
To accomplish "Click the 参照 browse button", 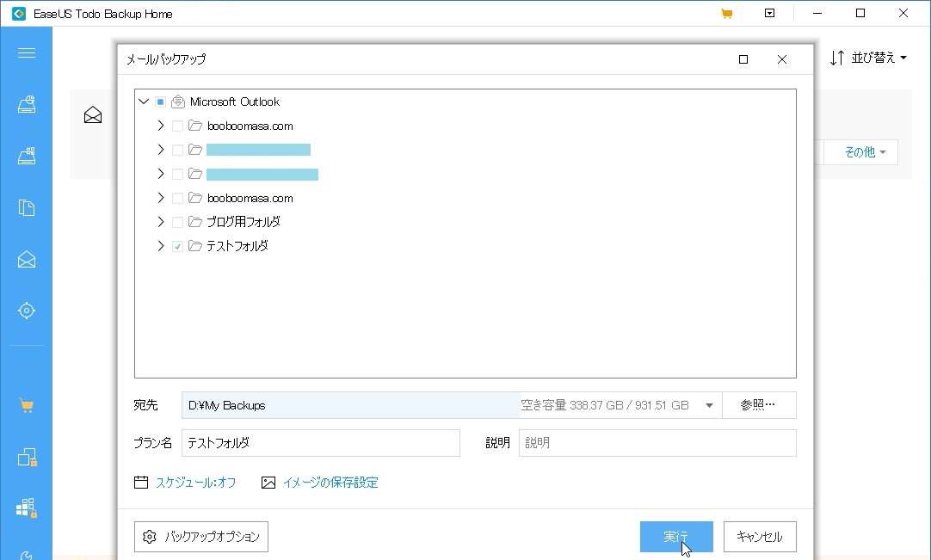I will pos(759,405).
